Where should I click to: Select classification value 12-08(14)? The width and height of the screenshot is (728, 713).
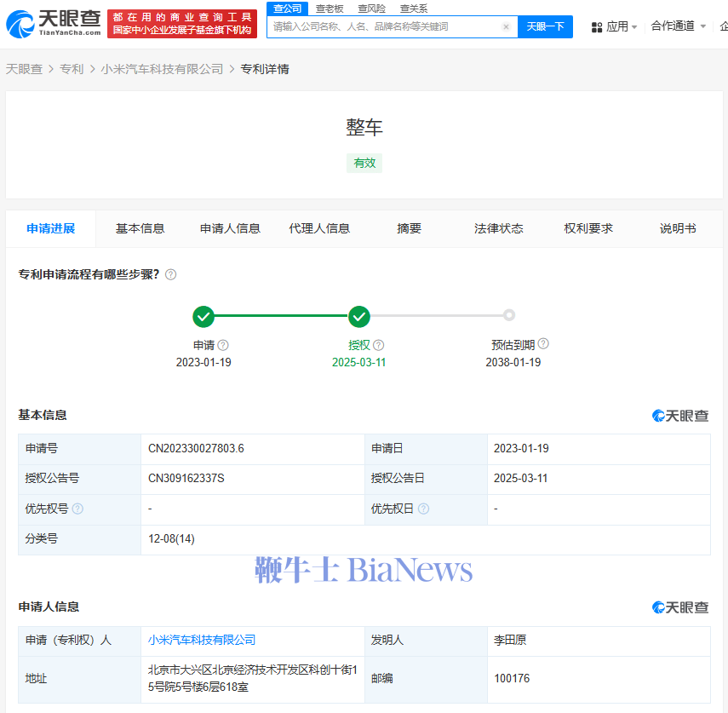tap(171, 539)
